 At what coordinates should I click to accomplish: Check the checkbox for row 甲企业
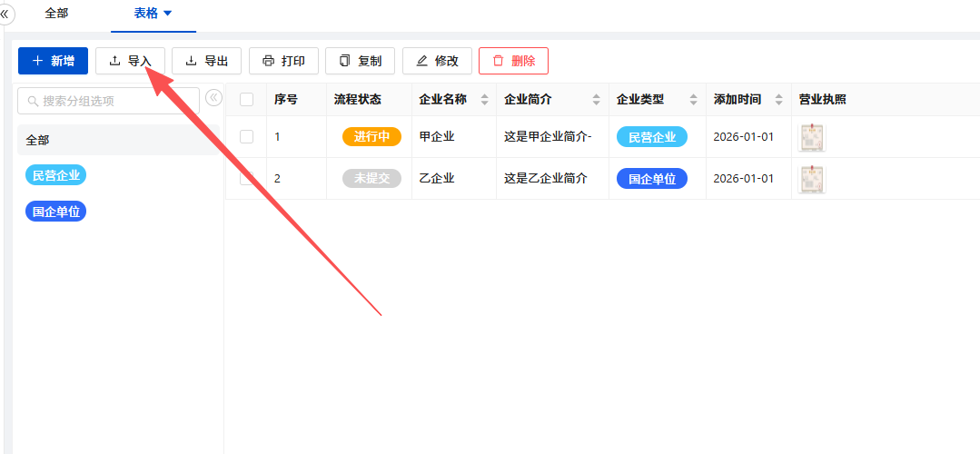click(x=247, y=137)
